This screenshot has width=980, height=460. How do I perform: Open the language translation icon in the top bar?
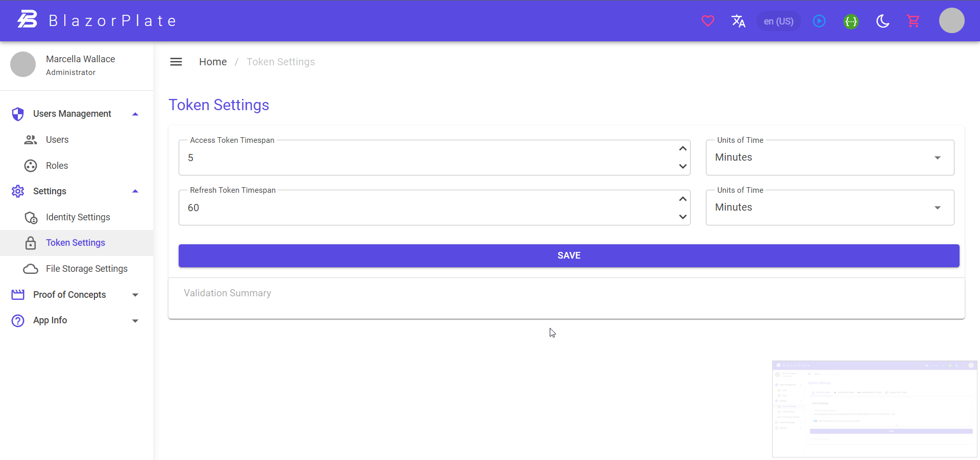[739, 21]
